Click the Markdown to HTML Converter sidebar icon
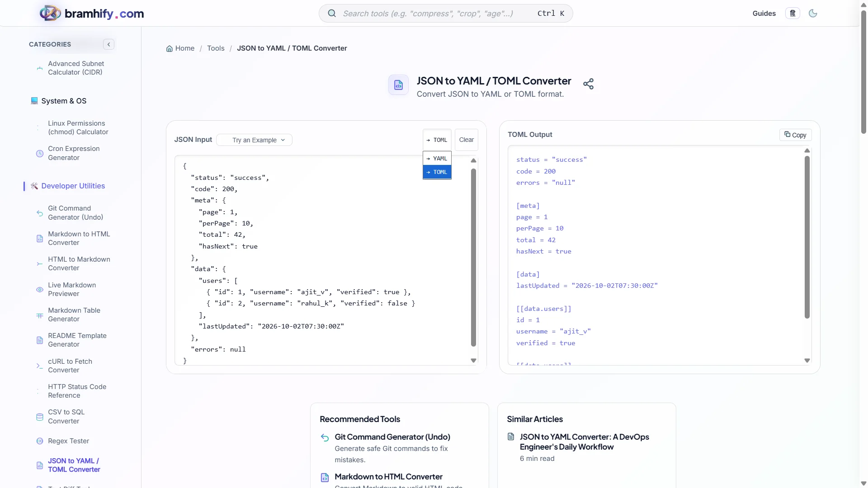The width and height of the screenshot is (868, 488). pyautogui.click(x=40, y=239)
